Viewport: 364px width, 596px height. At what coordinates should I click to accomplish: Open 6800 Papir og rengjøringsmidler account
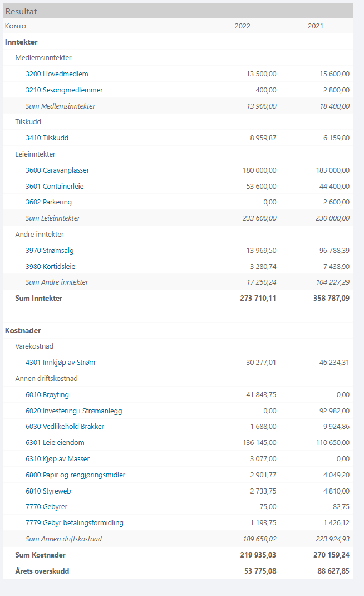75,475
